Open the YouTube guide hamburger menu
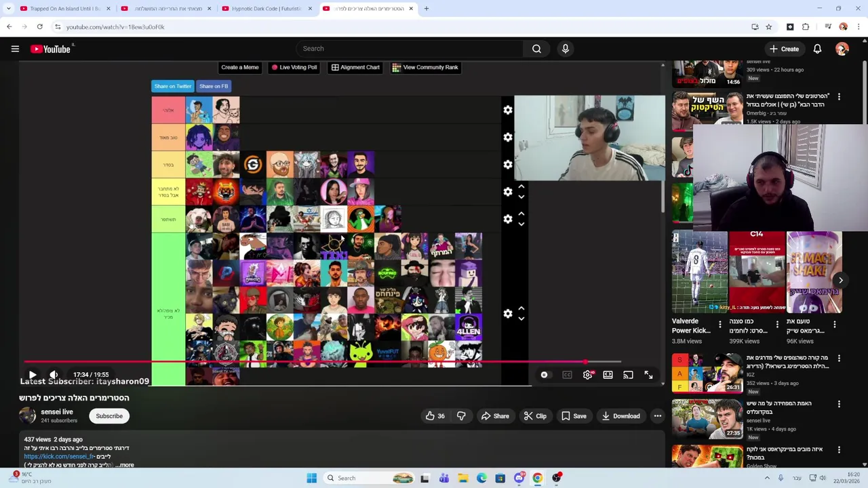The width and height of the screenshot is (868, 488). pyautogui.click(x=15, y=49)
